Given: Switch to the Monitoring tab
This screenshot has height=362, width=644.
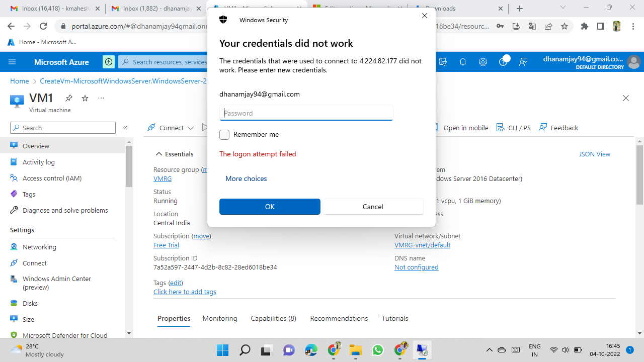Looking at the screenshot, I should [219, 318].
